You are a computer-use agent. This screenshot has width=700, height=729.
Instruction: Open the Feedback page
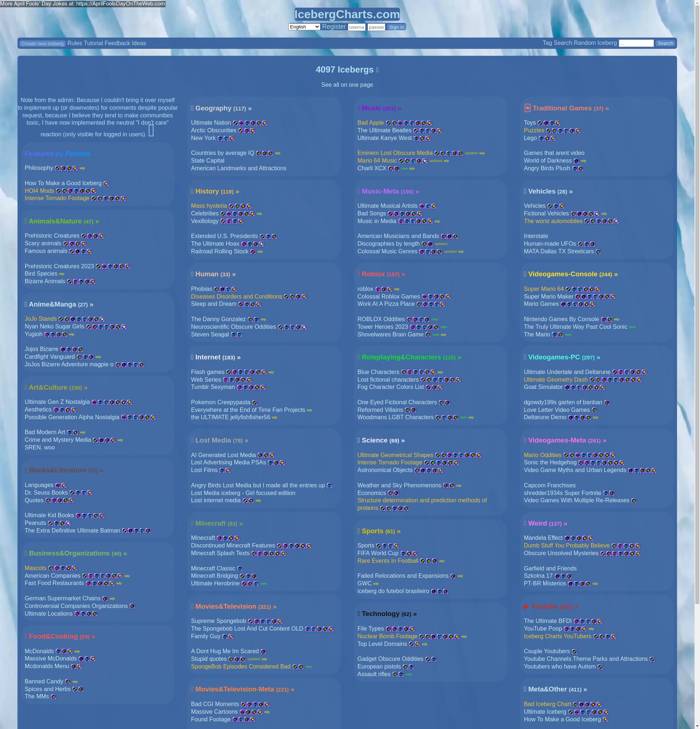coord(117,43)
